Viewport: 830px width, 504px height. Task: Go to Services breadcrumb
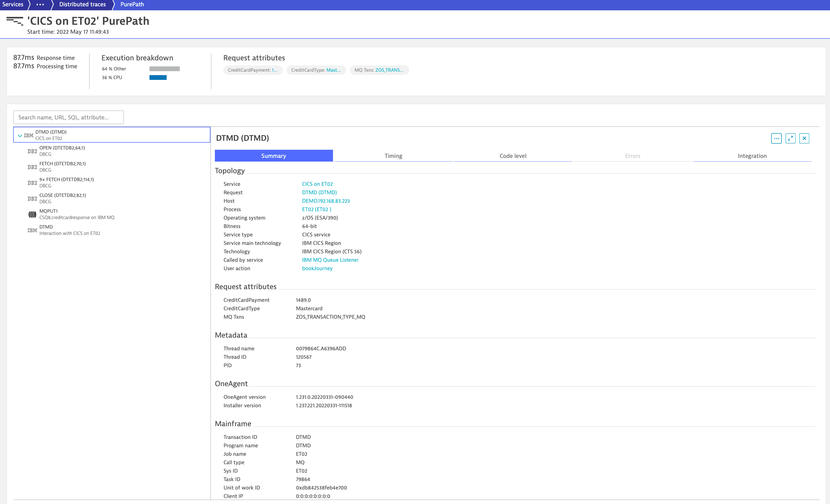(13, 4)
